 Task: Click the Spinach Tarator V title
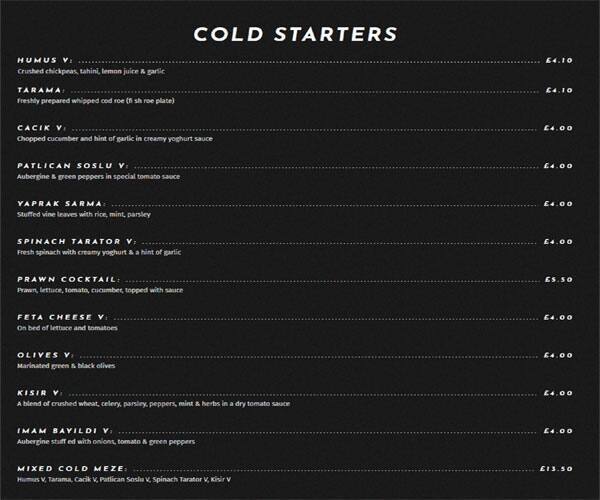point(77,242)
